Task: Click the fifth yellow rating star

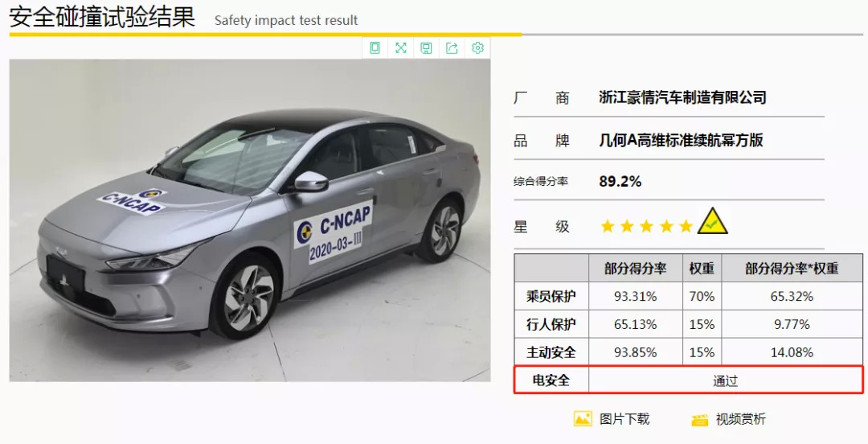Action: 686,226
